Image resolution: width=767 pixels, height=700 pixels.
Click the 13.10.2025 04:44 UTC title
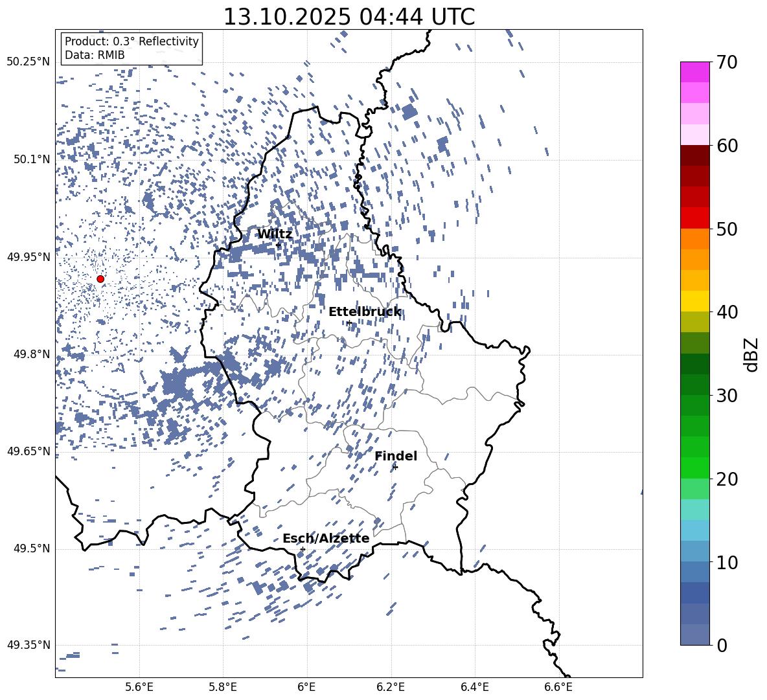[349, 17]
